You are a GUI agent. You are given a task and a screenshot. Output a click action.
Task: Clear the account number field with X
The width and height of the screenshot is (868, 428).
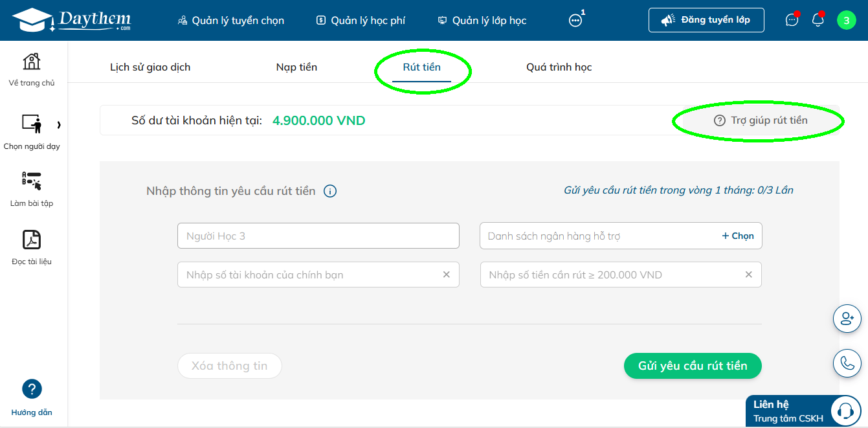click(x=446, y=275)
